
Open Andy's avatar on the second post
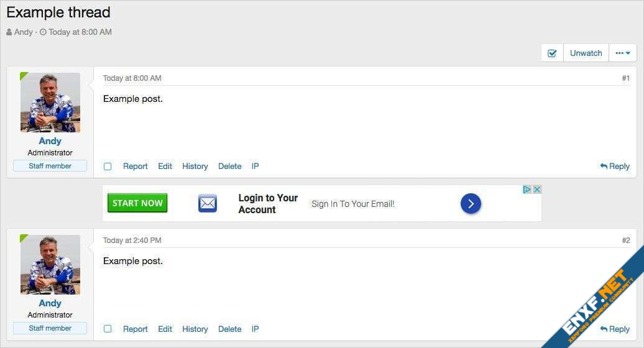tap(50, 265)
